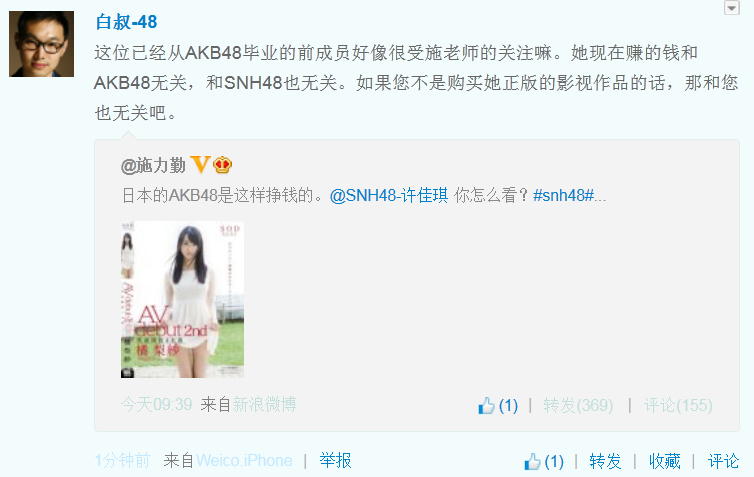Click the crown membership badge icon
The width and height of the screenshot is (754, 477).
tap(223, 165)
